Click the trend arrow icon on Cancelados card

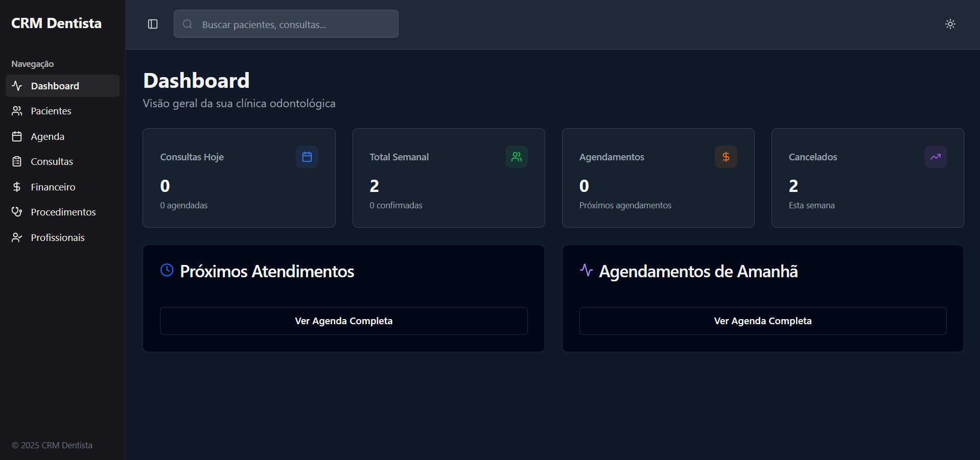pos(935,157)
